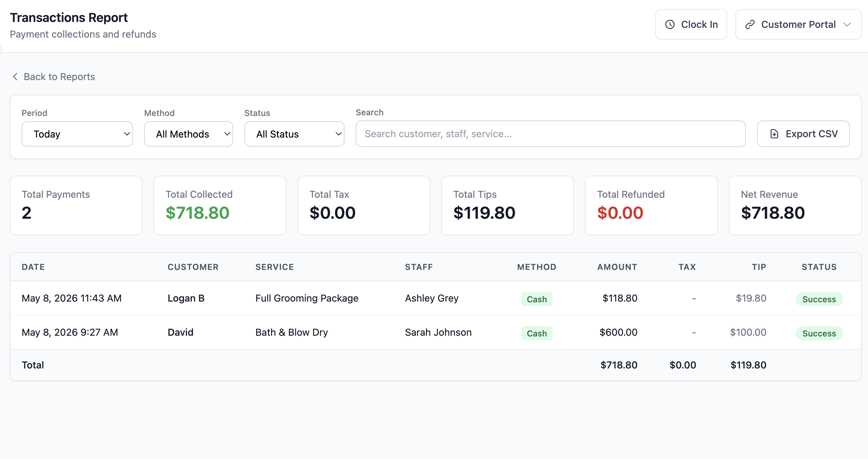Go back via Back to Reports link

[53, 77]
